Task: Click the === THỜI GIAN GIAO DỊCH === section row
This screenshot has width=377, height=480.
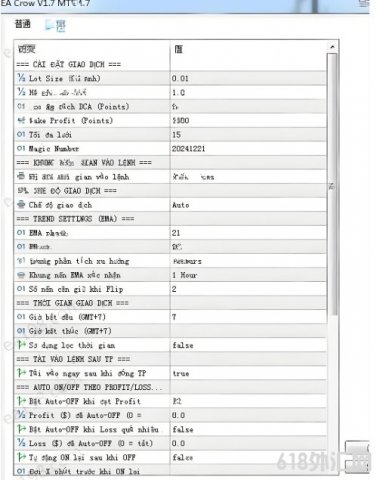Action: (x=170, y=303)
